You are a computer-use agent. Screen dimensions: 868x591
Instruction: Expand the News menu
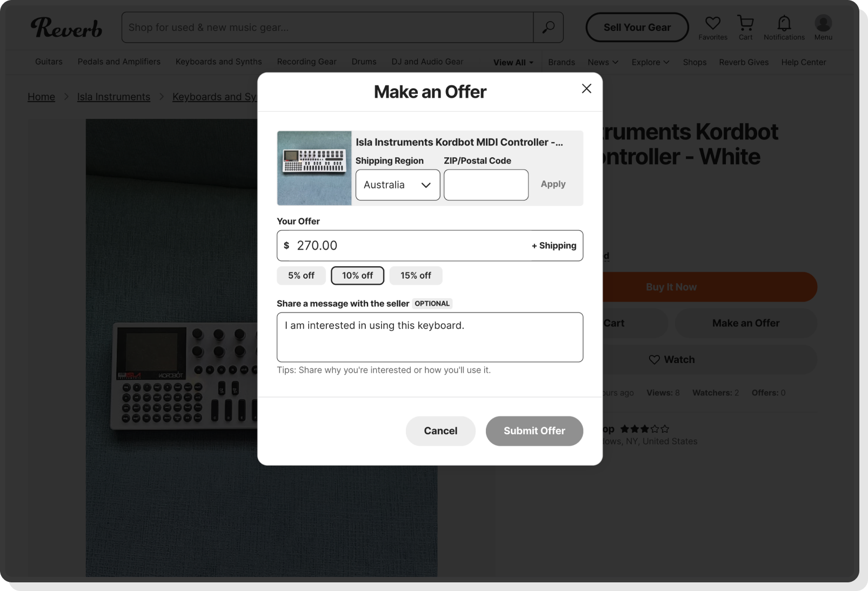(603, 62)
